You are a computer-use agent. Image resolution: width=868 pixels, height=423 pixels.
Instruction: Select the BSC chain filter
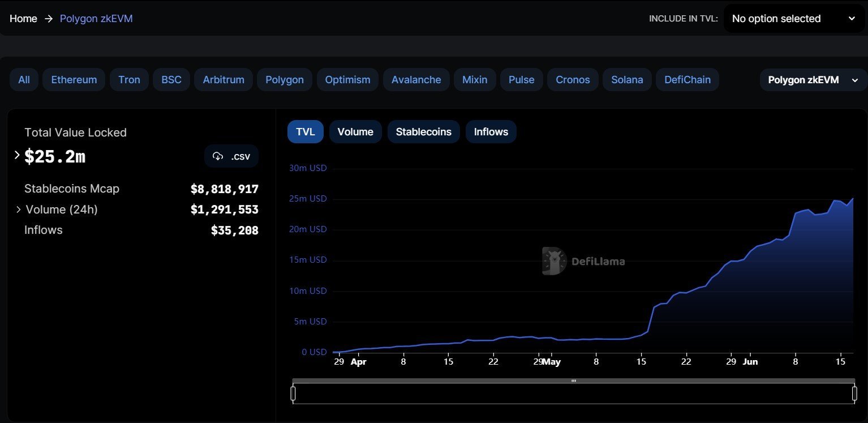click(171, 79)
